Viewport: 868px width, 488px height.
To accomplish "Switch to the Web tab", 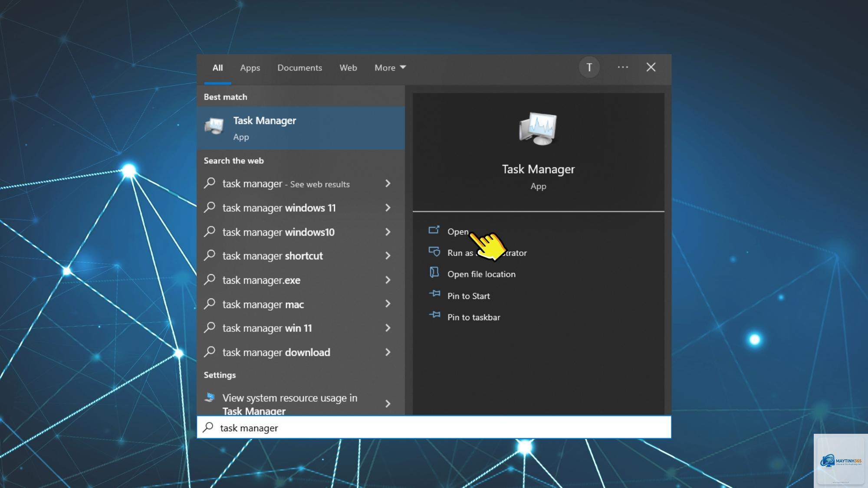I will [348, 68].
